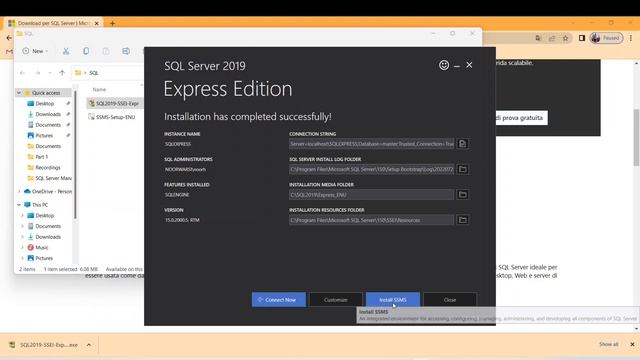The width and height of the screenshot is (640, 360).
Task: Close the downloads bar
Action: tap(632, 344)
